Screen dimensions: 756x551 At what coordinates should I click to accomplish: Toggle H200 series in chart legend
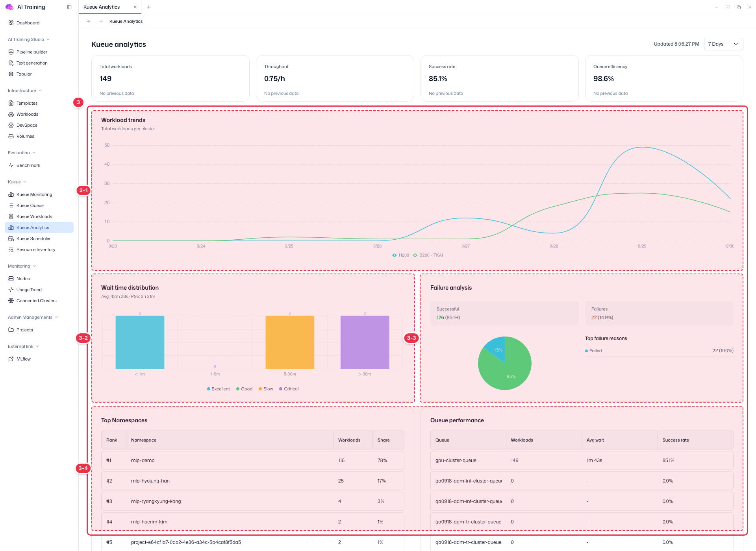click(400, 255)
